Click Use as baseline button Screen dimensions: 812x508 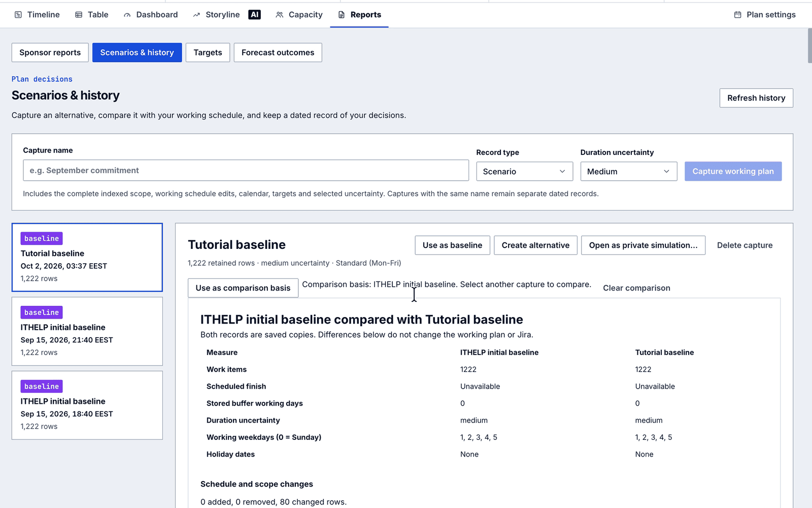tap(452, 245)
